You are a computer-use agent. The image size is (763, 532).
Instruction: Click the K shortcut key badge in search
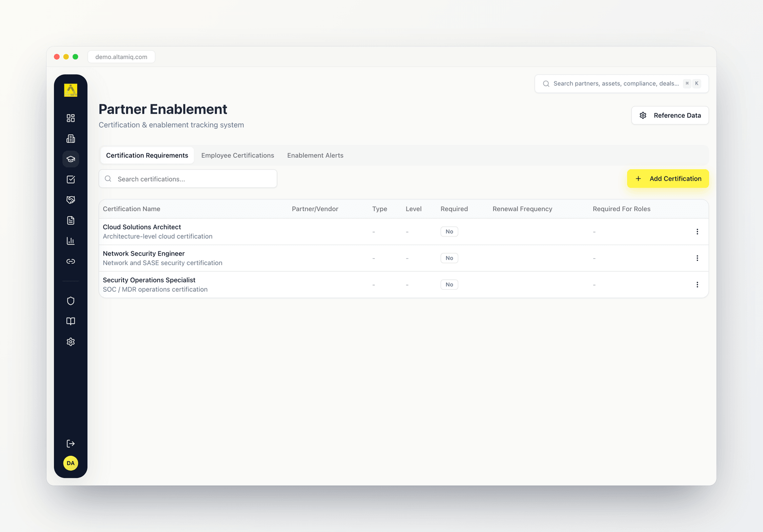pos(697,83)
